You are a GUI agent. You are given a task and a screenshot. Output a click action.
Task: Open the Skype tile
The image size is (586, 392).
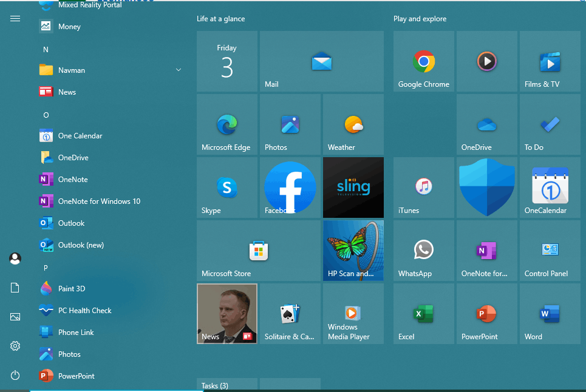coord(227,188)
